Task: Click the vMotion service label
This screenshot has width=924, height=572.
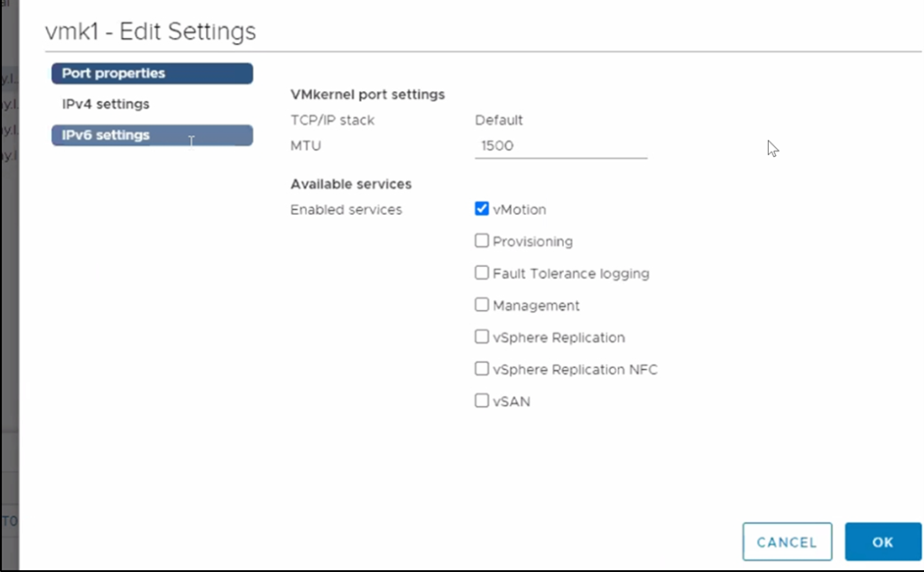Action: [521, 208]
